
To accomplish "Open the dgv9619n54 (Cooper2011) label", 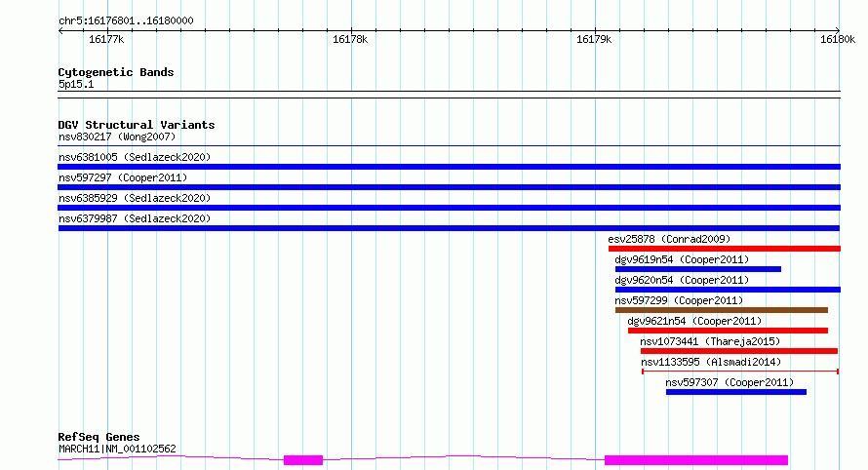I will pyautogui.click(x=682, y=259).
